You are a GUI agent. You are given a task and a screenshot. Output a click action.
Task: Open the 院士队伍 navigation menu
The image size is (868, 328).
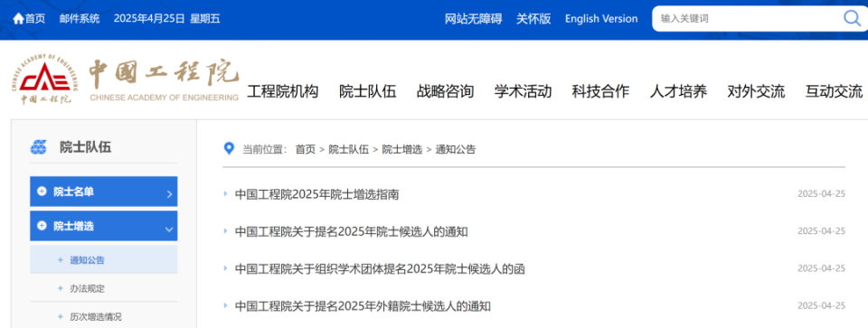point(368,91)
